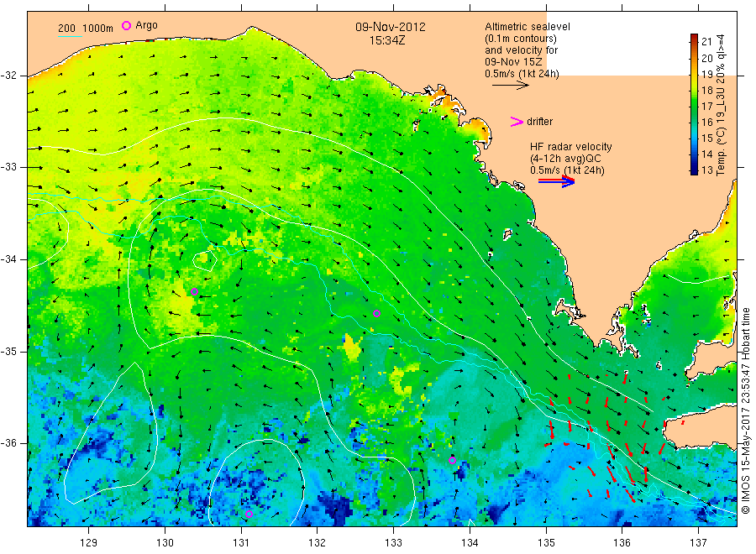756x554 pixels.
Task: Click the Argo float near 130.4E 34.4S
Action: click(x=194, y=291)
